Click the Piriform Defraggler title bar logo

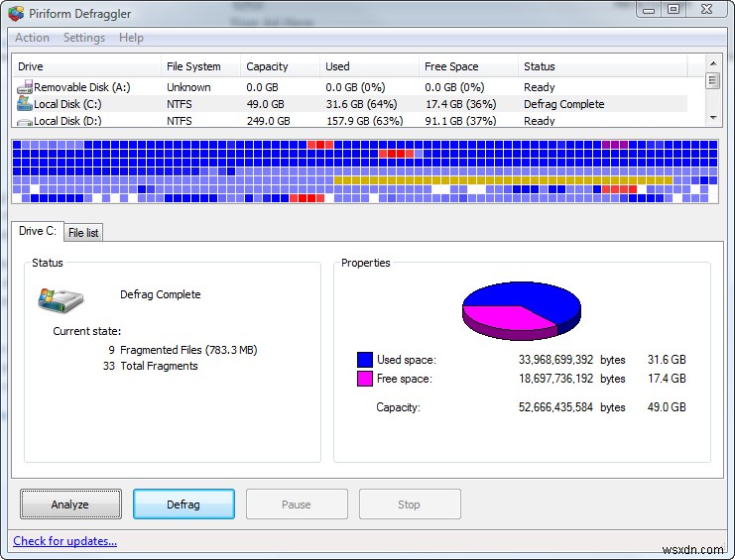[16, 14]
